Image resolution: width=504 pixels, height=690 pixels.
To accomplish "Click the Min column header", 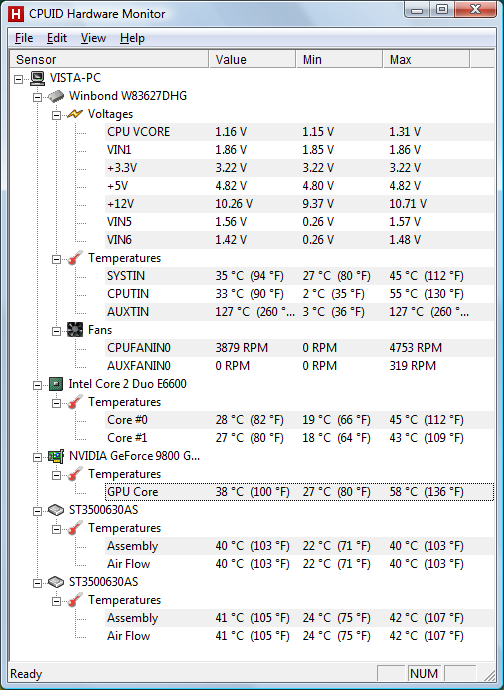I will pyautogui.click(x=339, y=59).
